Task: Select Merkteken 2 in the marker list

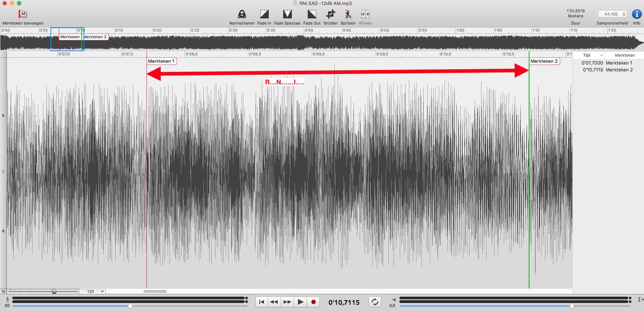Action: [x=619, y=70]
